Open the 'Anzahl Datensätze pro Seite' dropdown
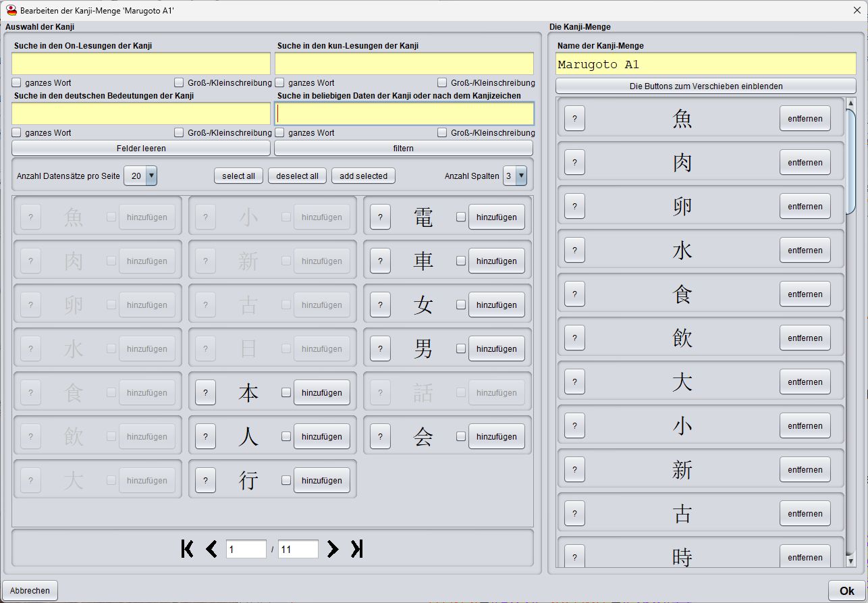Image resolution: width=868 pixels, height=603 pixels. point(140,176)
